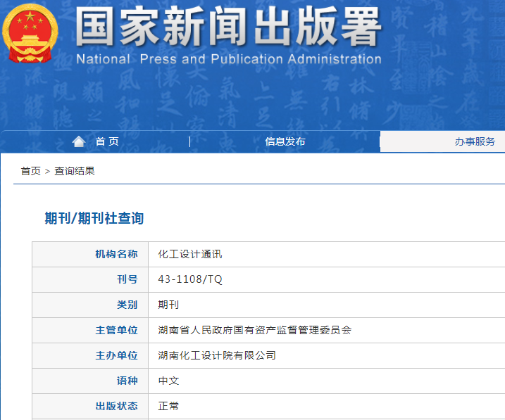Click the 机构名称 row label
The height and width of the screenshot is (420, 505).
point(116,254)
